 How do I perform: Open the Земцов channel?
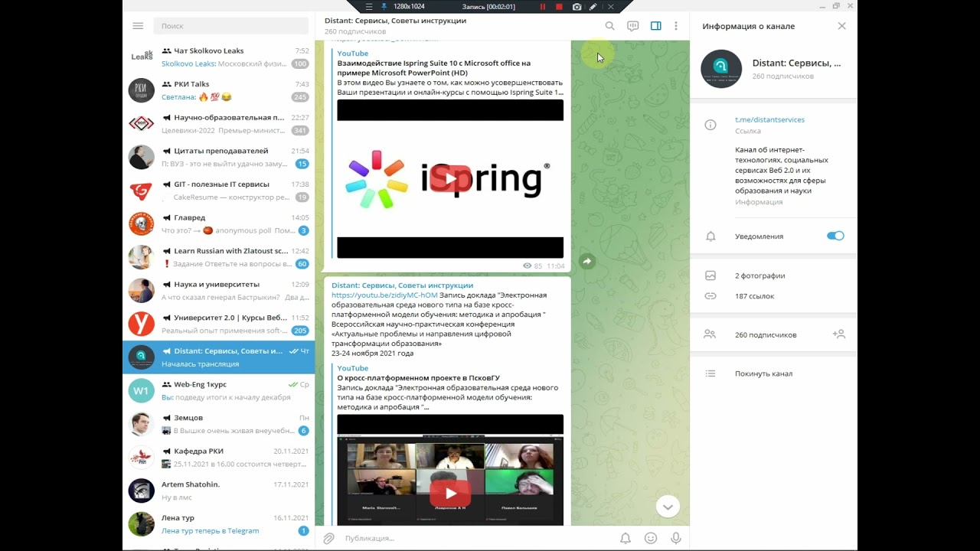pyautogui.click(x=218, y=424)
